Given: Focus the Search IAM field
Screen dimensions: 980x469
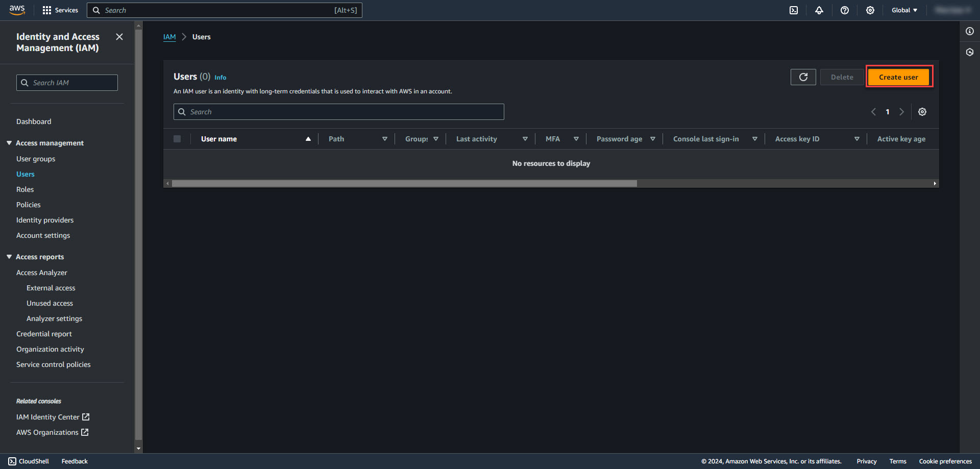Looking at the screenshot, I should [67, 83].
